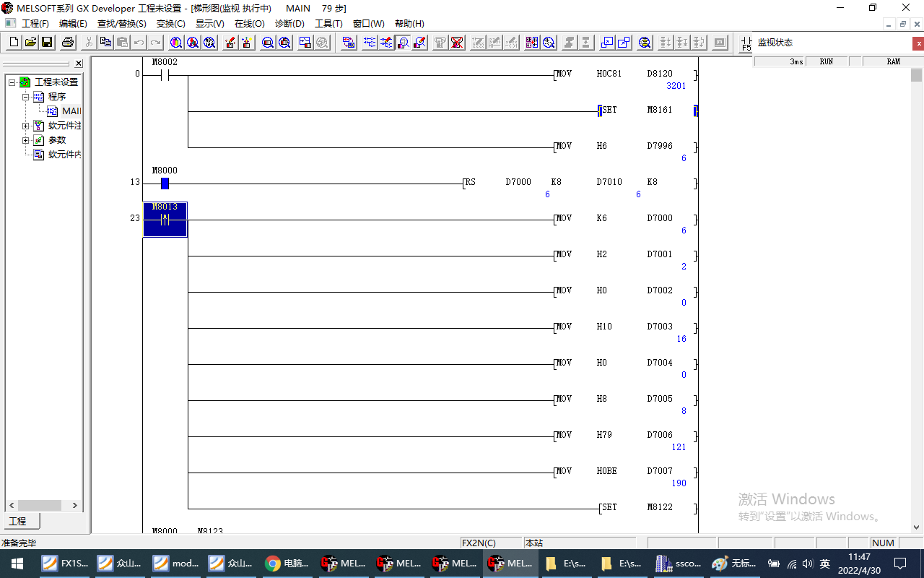Screen dimensions: 924x578
Task: Click the Open Project folder icon
Action: pos(30,43)
